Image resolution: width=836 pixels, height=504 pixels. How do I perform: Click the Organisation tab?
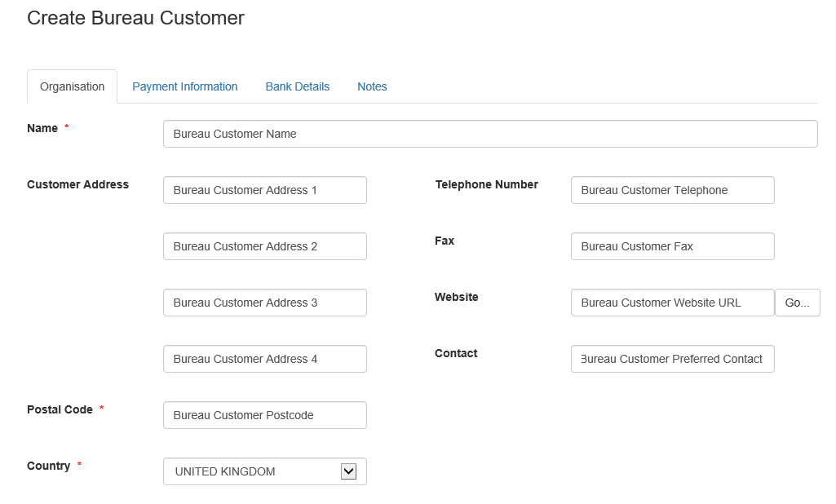point(72,86)
